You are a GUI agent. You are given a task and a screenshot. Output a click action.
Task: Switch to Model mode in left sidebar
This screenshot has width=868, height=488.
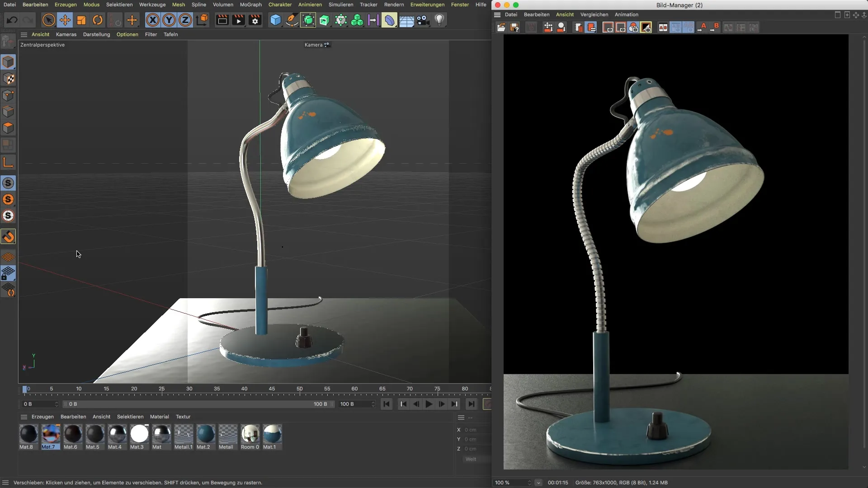pyautogui.click(x=8, y=62)
